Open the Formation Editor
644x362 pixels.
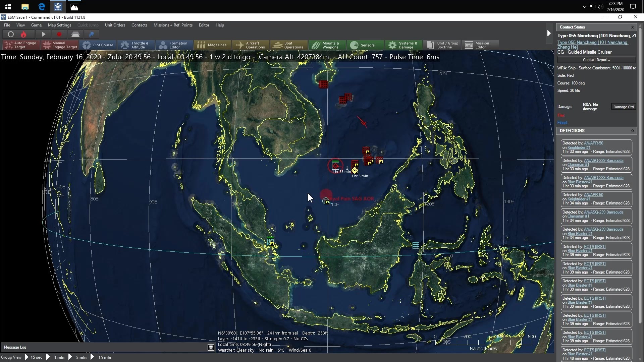(x=174, y=45)
